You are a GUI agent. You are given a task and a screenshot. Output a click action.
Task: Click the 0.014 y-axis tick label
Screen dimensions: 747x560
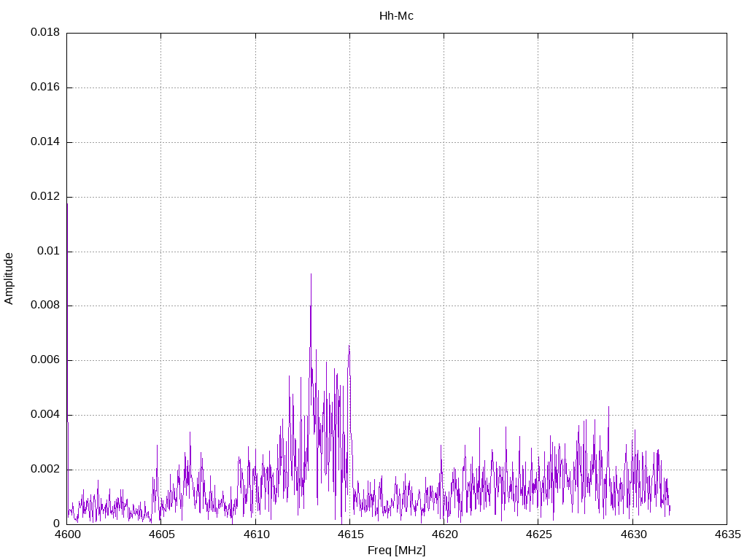(44, 142)
